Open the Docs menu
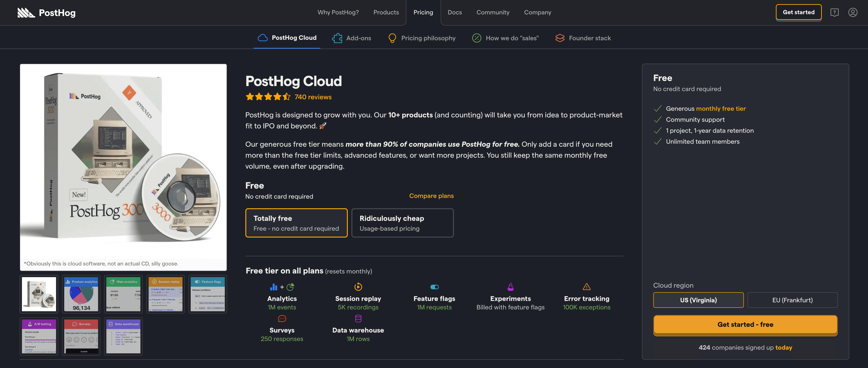Image resolution: width=868 pixels, height=368 pixels. (455, 13)
